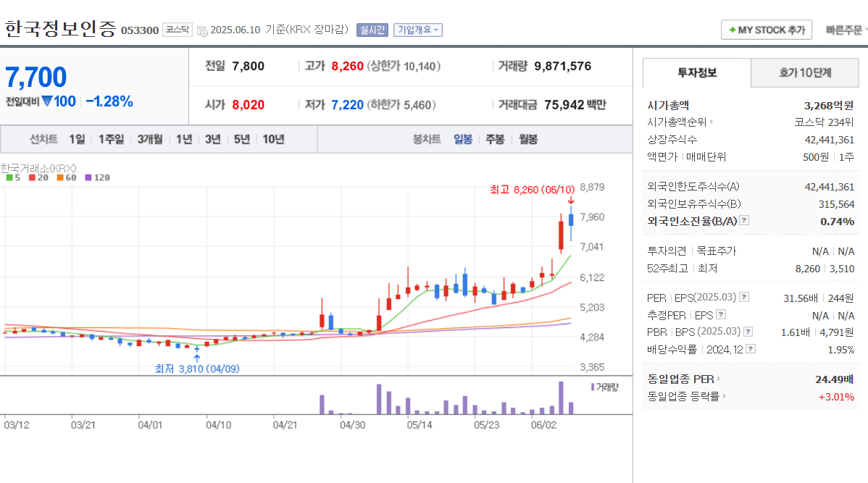Expand the 빠른주문 dropdown
This screenshot has width=868, height=483.
pos(846,30)
